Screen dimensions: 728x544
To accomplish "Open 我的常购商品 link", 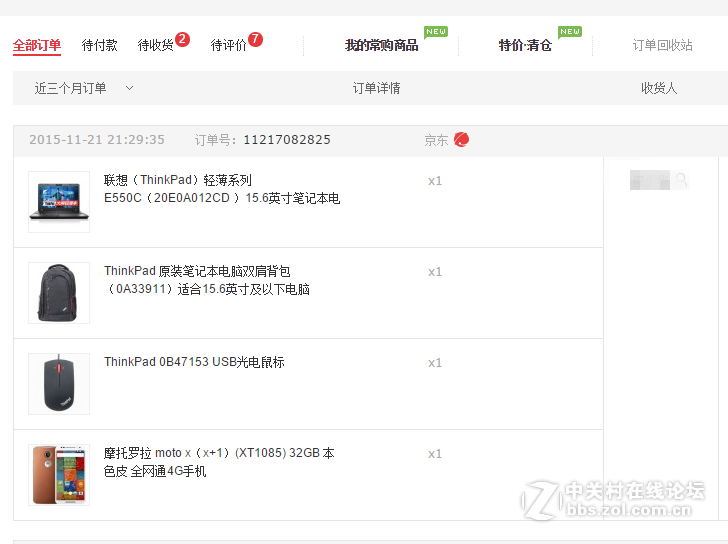I will click(382, 45).
